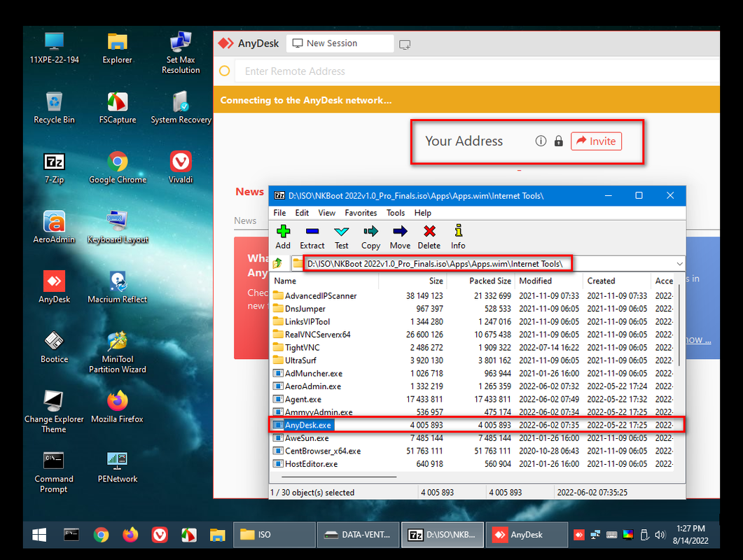This screenshot has height=560, width=743.
Task: Sort file list by Created column
Action: click(617, 281)
